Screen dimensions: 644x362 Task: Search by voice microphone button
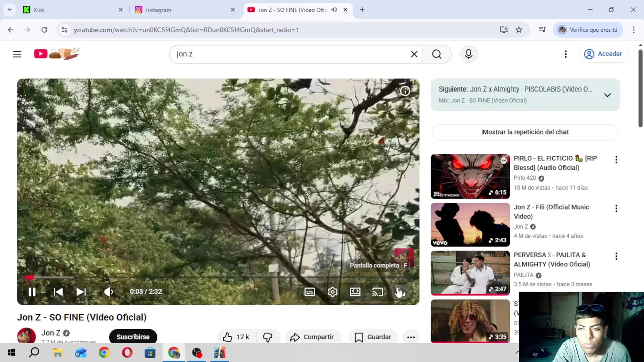(469, 54)
